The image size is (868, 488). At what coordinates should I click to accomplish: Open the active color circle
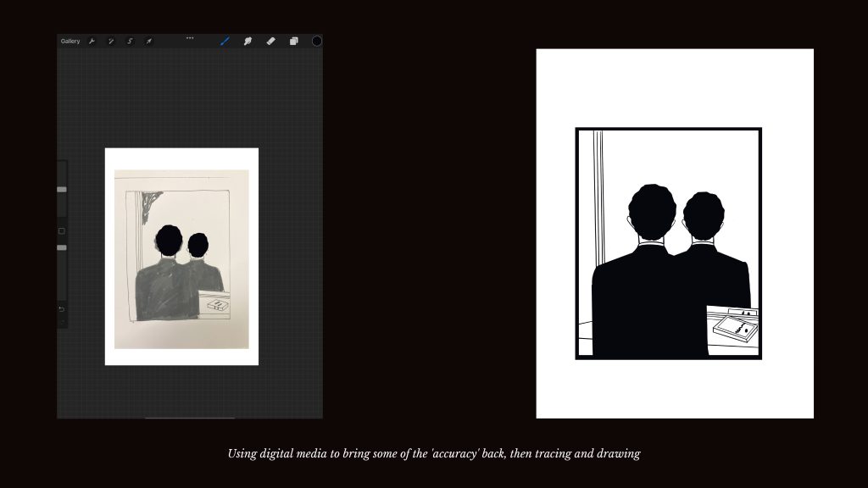pyautogui.click(x=317, y=41)
